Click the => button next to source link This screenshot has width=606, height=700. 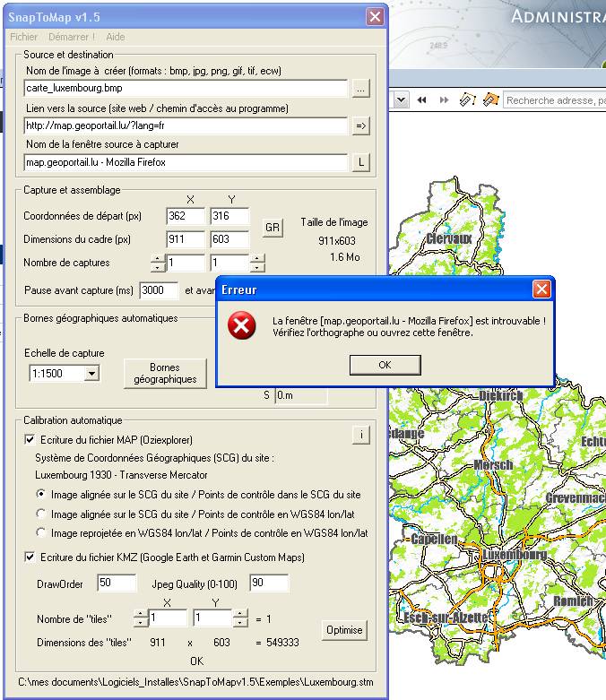click(360, 125)
